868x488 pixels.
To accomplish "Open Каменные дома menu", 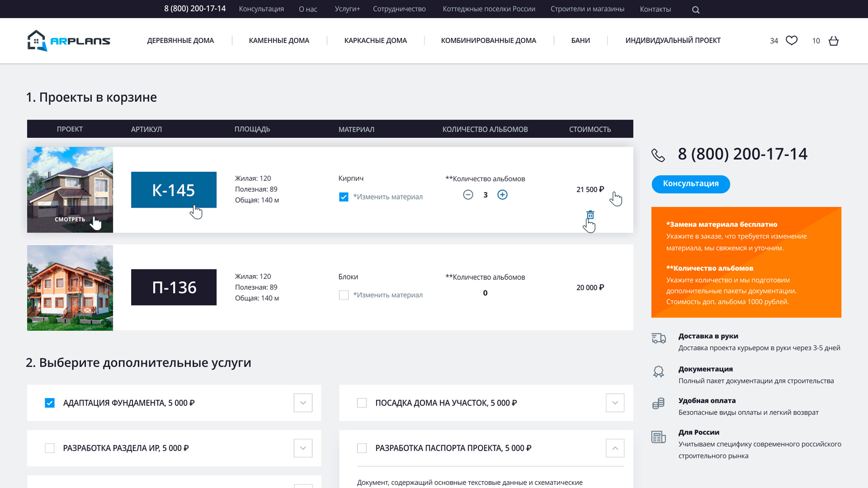I will [x=279, y=41].
